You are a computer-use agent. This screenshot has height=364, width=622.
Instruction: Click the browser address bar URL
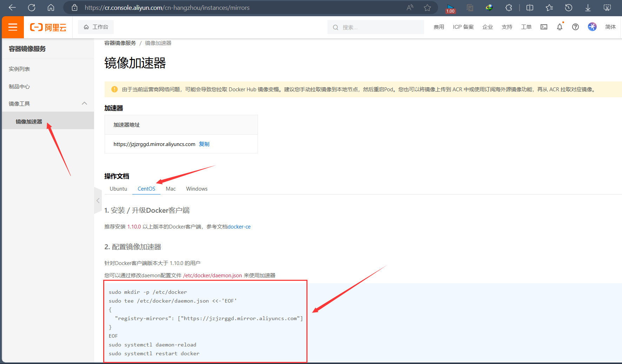pos(167,7)
